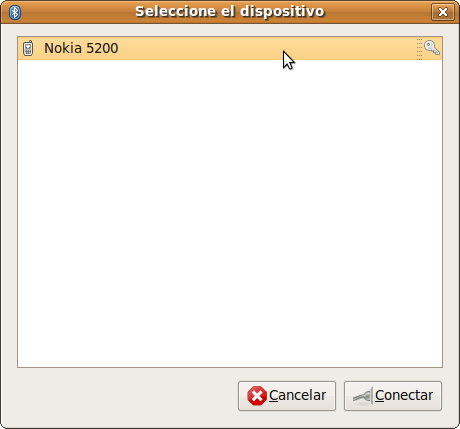Click the plug connector icon on Conectar
The height and width of the screenshot is (429, 460).
point(363,396)
